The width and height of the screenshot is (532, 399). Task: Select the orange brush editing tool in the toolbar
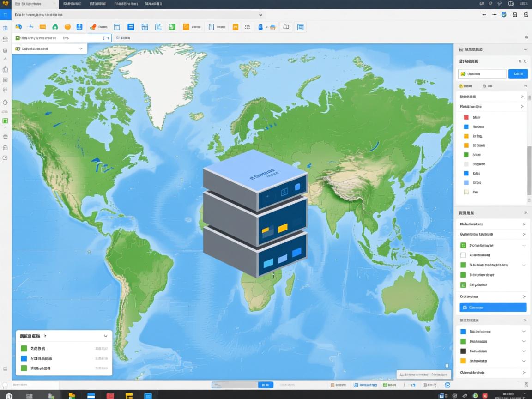tap(95, 27)
